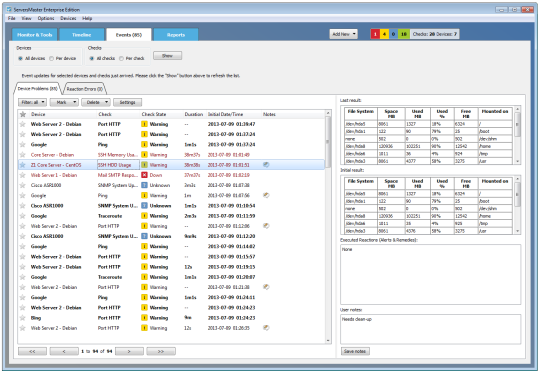Screen dimensions: 540x374
Task: Select the Web Server 1 - Debian row
Action: tap(172, 175)
